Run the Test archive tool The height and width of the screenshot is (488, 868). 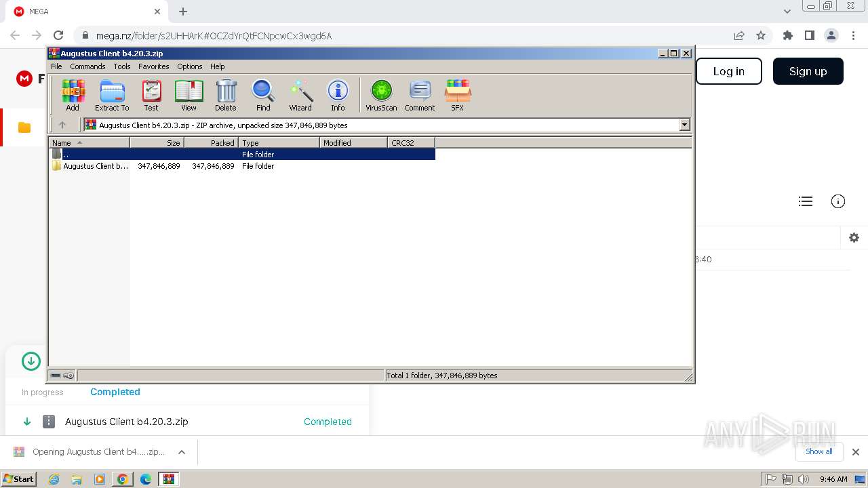[151, 95]
